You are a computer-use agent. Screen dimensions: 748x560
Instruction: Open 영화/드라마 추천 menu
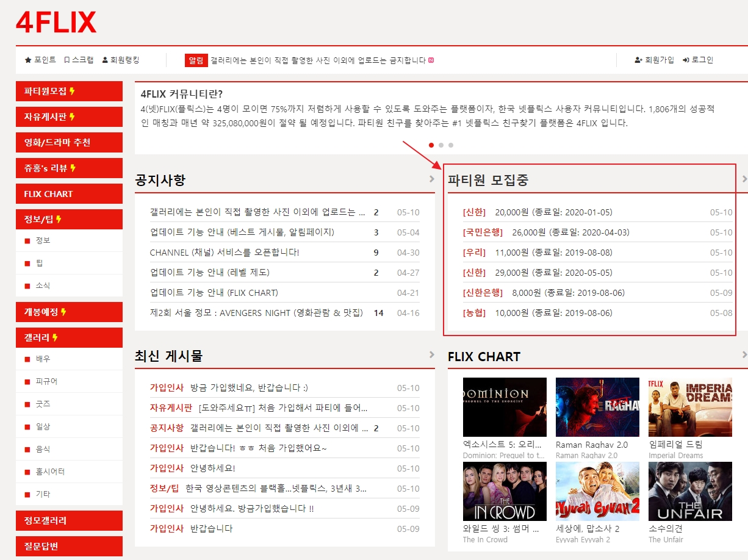(x=69, y=143)
